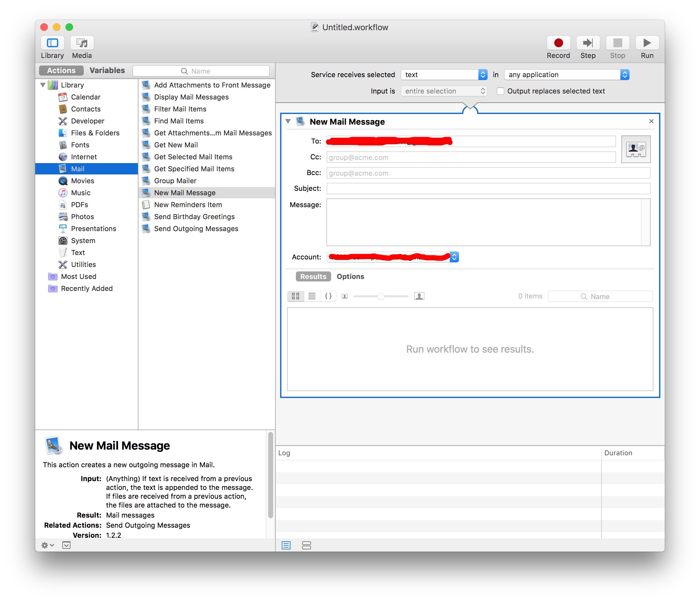Select the Results tab

point(313,276)
